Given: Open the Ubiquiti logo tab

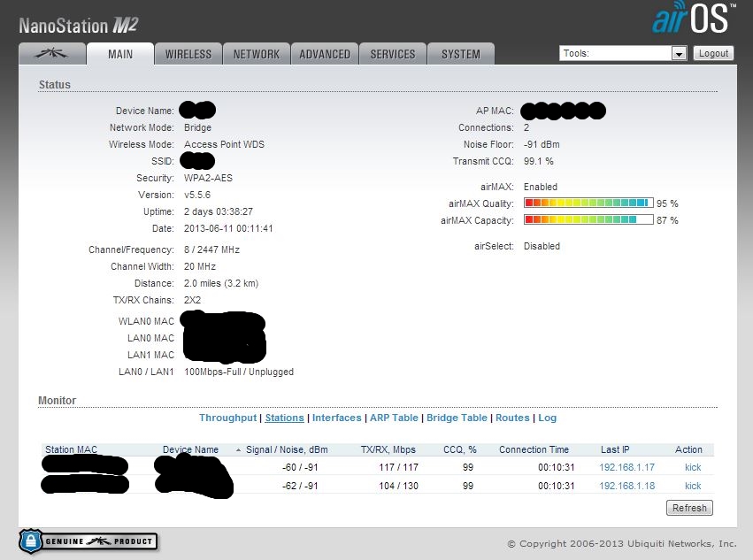Looking at the screenshot, I should (52, 54).
